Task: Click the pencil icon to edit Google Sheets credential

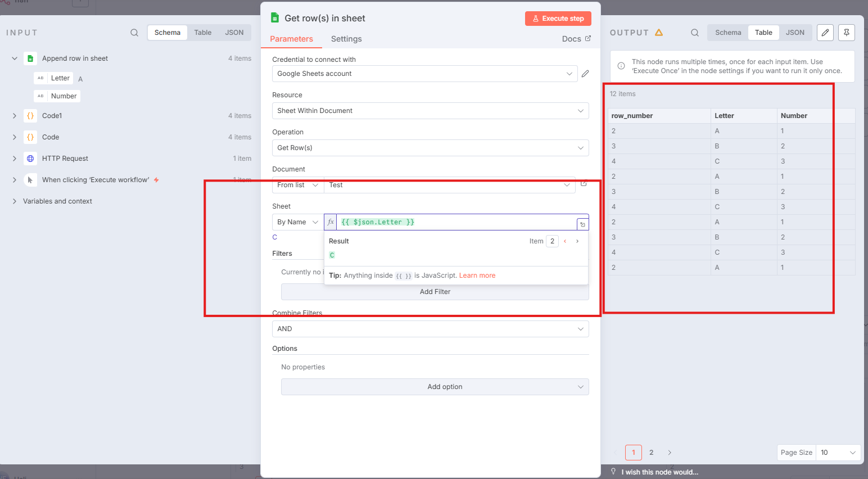Action: pos(585,73)
